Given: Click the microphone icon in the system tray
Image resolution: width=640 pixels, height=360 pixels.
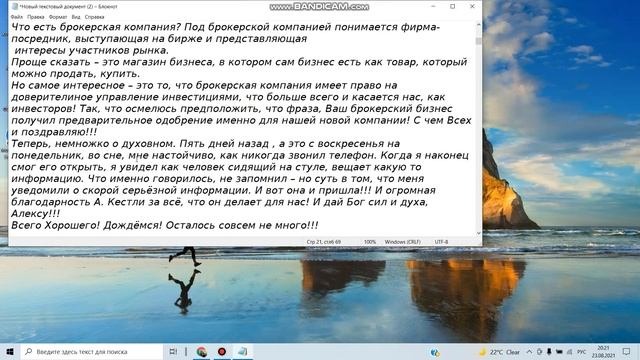Looking at the screenshot, I should click(549, 352).
